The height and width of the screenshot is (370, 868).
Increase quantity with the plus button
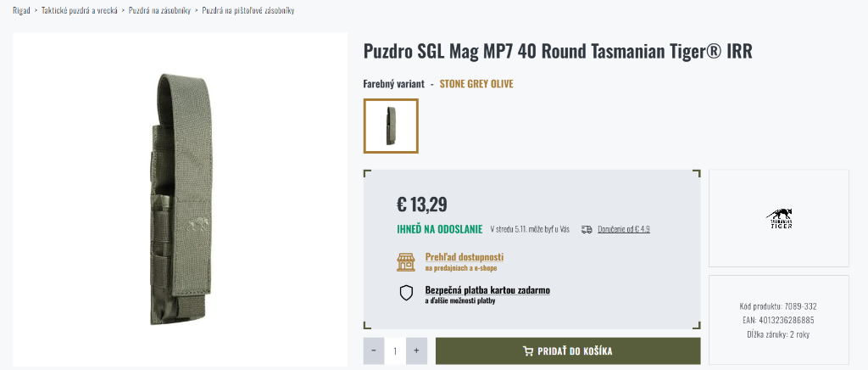pos(416,351)
